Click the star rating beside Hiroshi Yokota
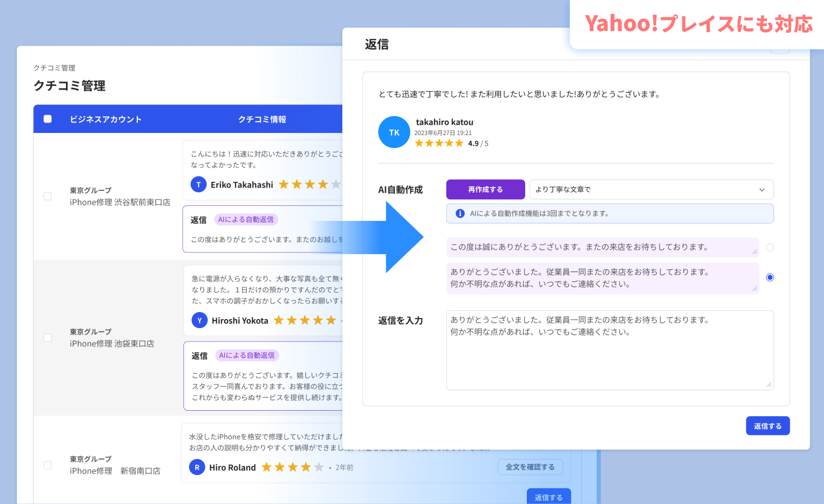 coord(305,321)
